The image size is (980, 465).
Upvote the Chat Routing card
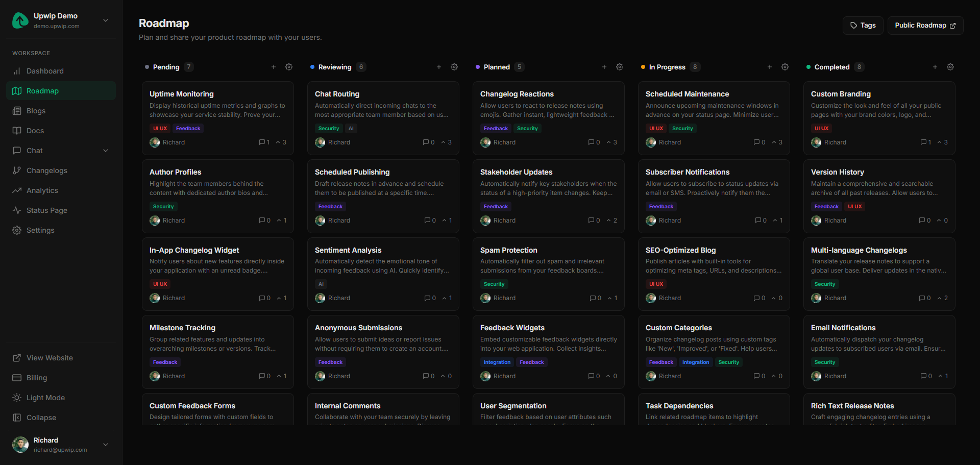(x=447, y=142)
